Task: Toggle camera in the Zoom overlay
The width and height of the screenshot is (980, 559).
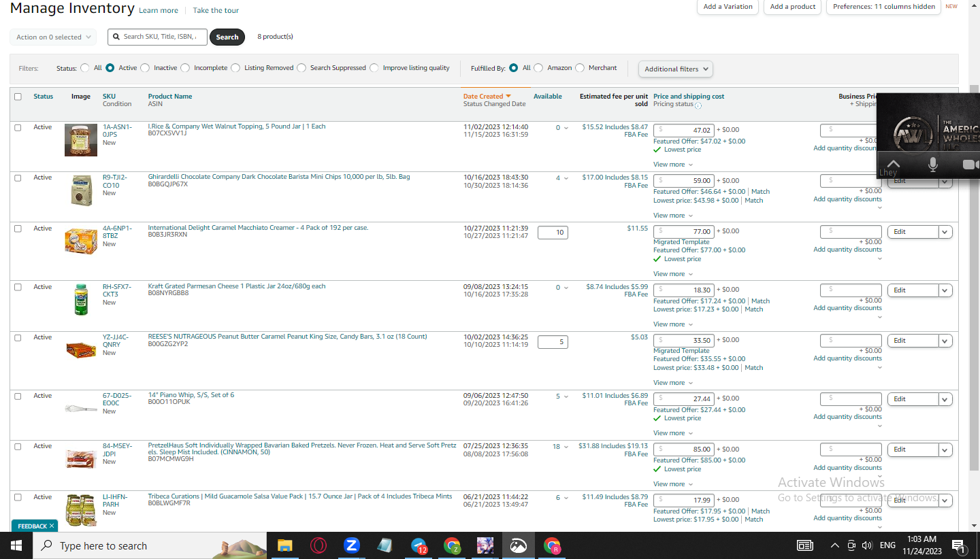Action: [971, 164]
